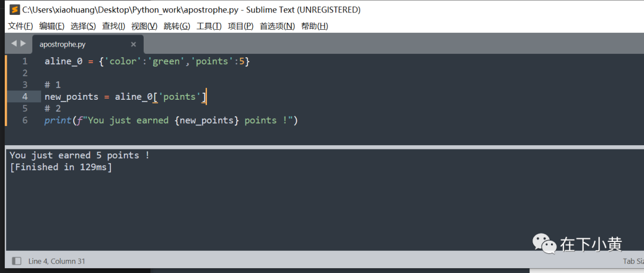Screen dimensions: 644x273
Task: Click the next tab right arrow
Action: (23, 43)
